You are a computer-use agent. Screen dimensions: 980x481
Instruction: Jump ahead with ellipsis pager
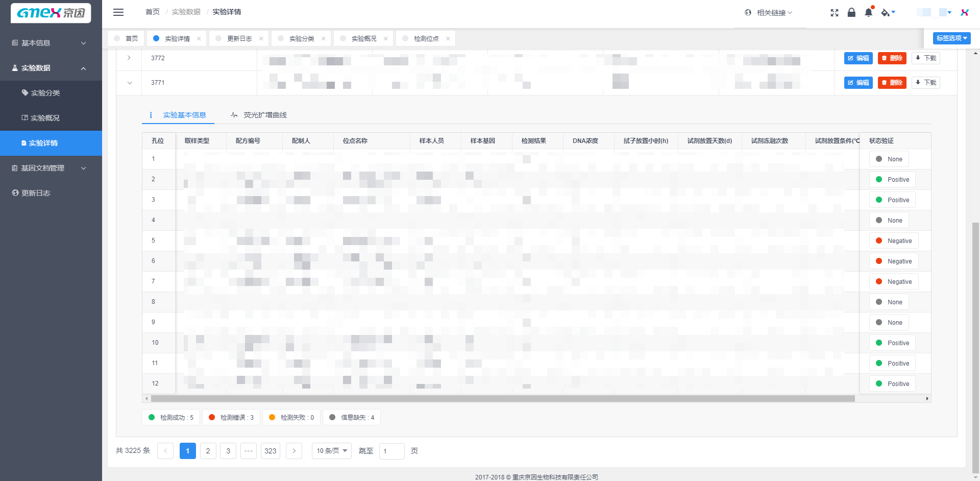[249, 451]
